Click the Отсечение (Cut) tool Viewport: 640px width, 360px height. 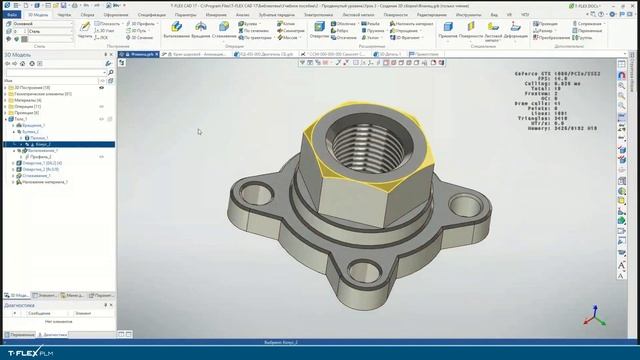[344, 38]
